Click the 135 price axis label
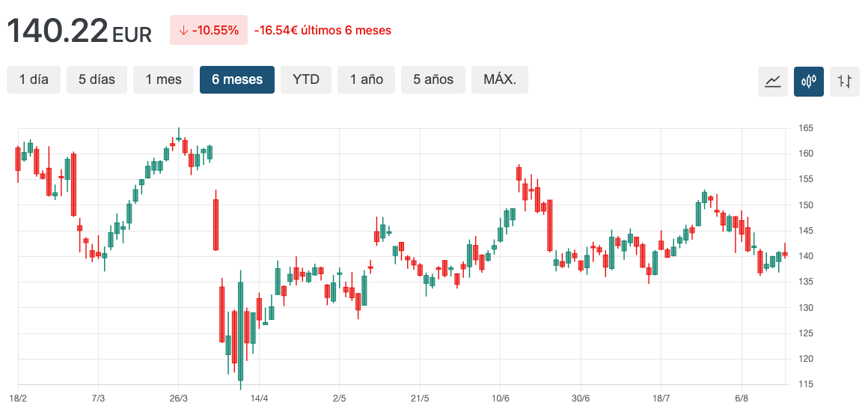868x415 pixels. point(805,282)
